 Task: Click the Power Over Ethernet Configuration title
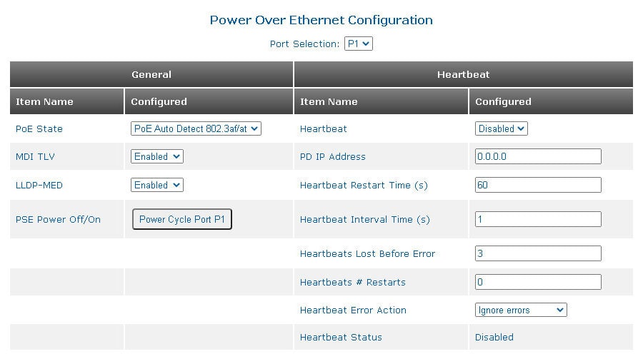tap(321, 20)
